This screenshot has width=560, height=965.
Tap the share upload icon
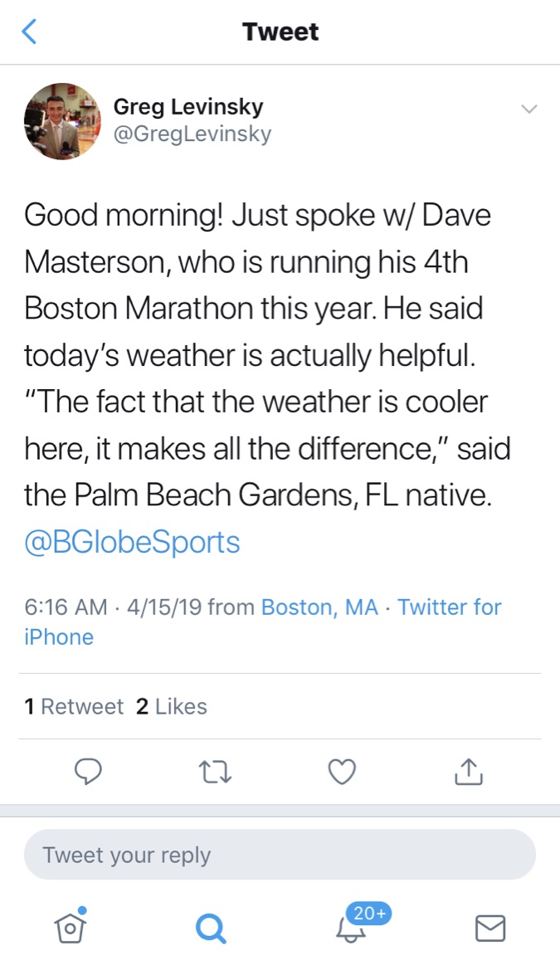tap(469, 772)
